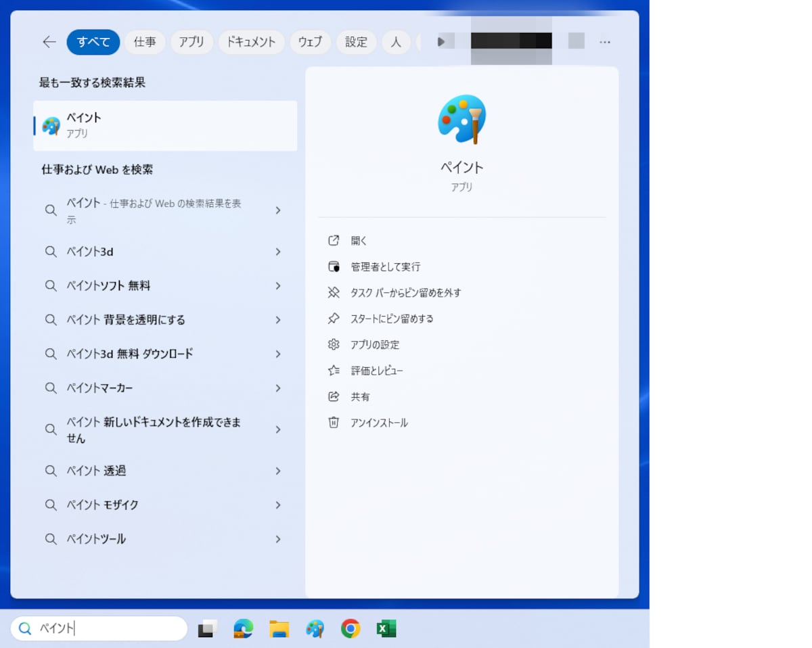The height and width of the screenshot is (648, 812).
Task: Launch Microsoft Edge from the taskbar
Action: [x=243, y=629]
